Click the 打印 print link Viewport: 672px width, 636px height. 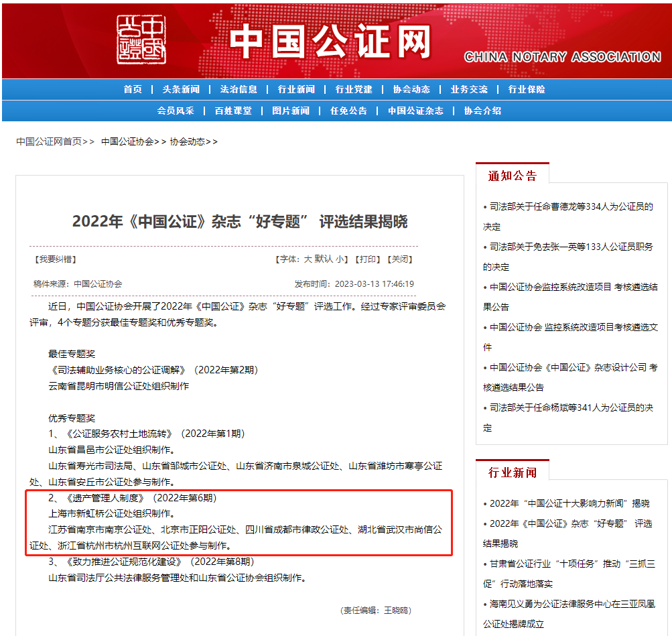(368, 259)
